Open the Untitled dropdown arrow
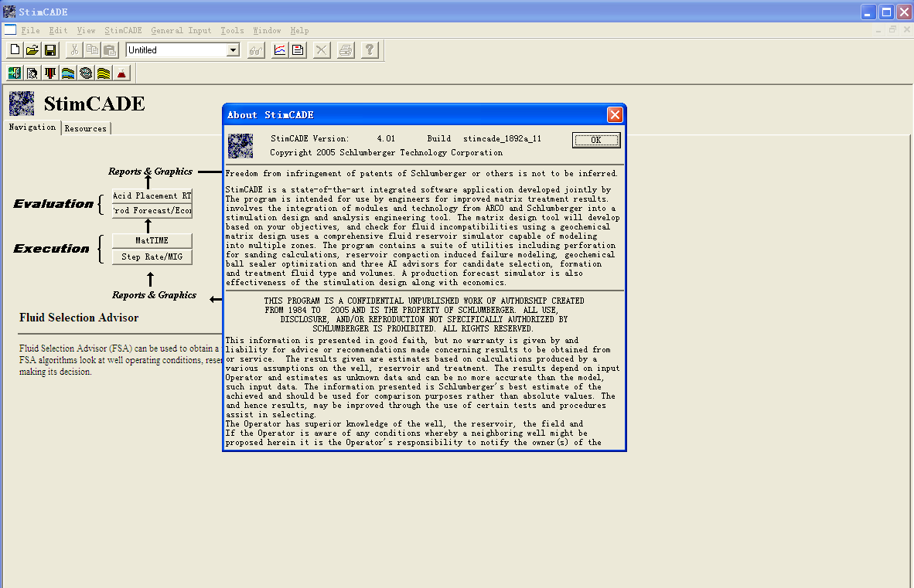 point(234,50)
